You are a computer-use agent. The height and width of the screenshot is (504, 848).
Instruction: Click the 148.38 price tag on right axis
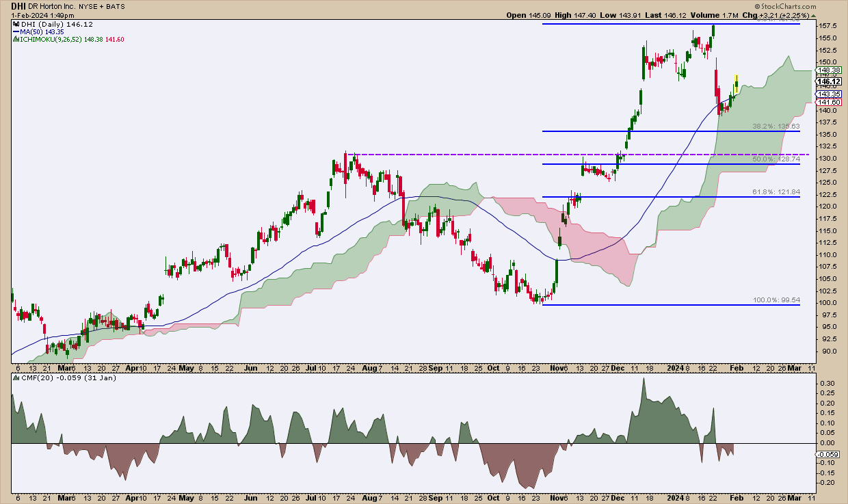(x=829, y=70)
